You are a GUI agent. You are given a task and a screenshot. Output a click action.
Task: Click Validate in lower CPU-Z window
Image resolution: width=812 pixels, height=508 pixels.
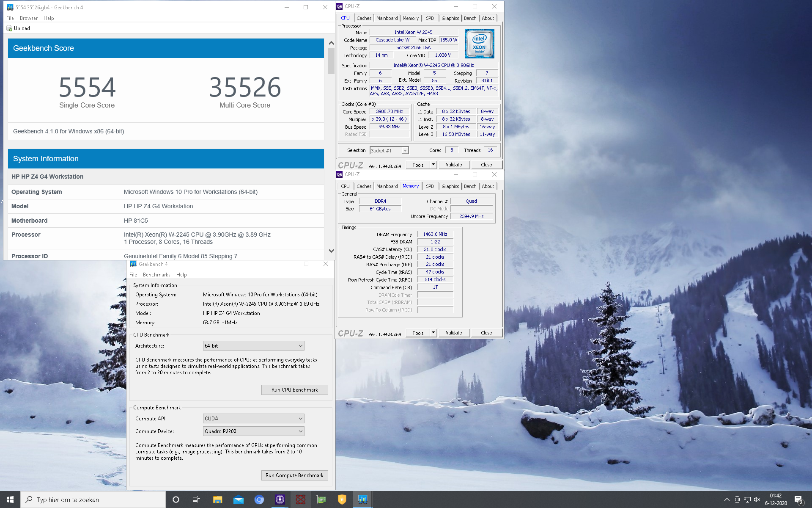(x=454, y=333)
